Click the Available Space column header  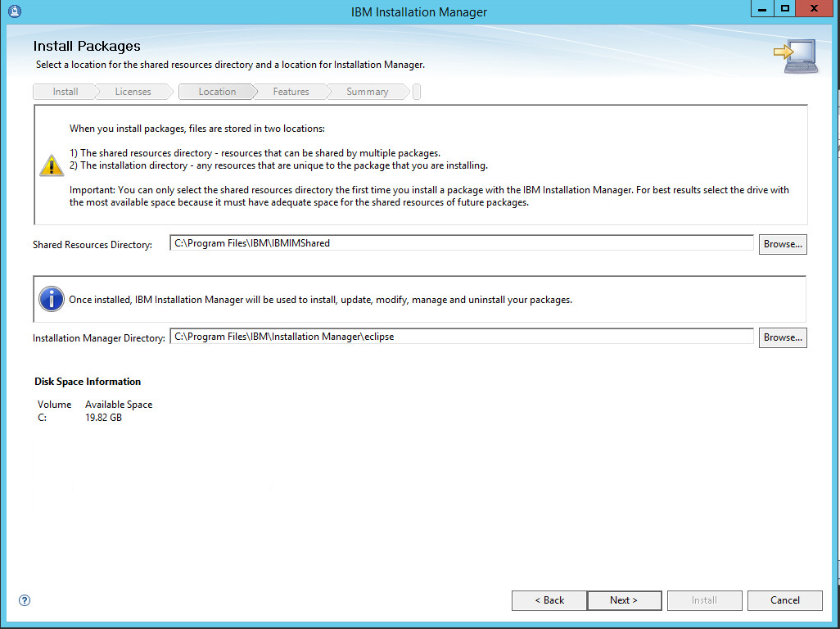coord(119,405)
